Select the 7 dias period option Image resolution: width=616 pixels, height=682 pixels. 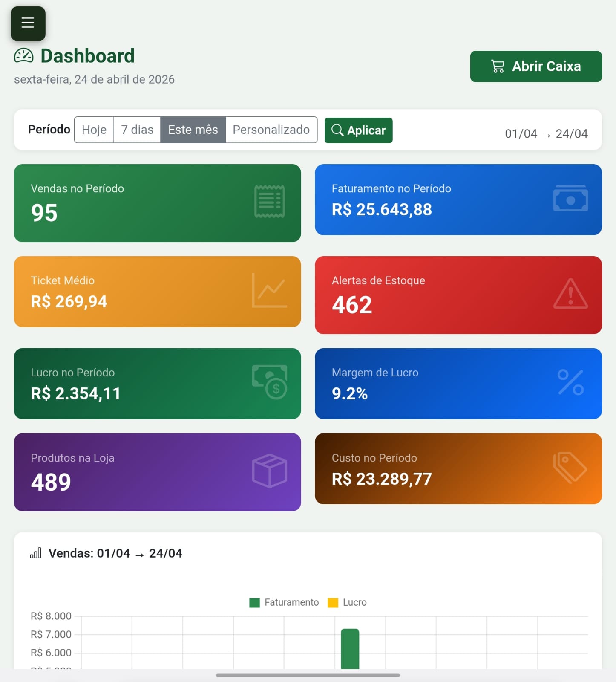click(137, 130)
